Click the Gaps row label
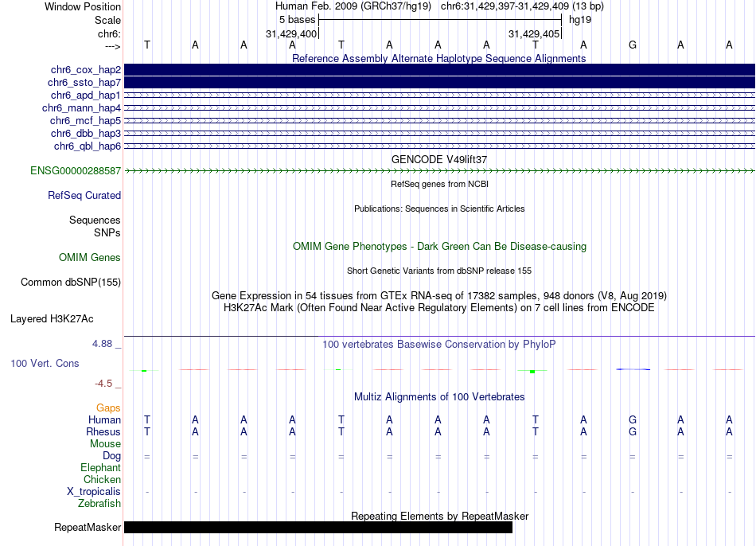 [x=108, y=408]
